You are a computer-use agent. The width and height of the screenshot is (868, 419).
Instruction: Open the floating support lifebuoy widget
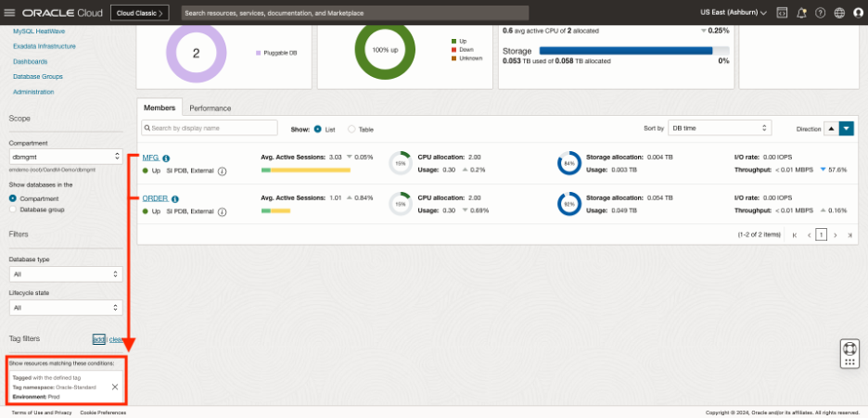(x=849, y=354)
